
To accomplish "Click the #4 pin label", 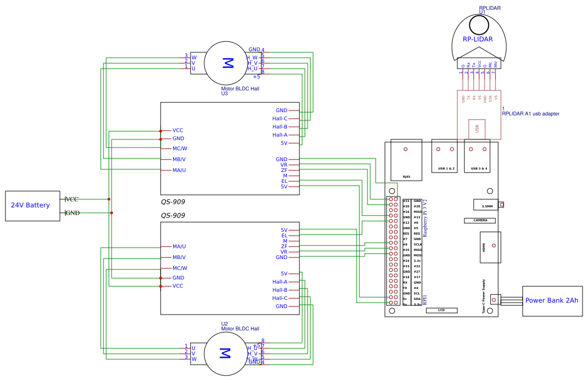I will 416,288.
